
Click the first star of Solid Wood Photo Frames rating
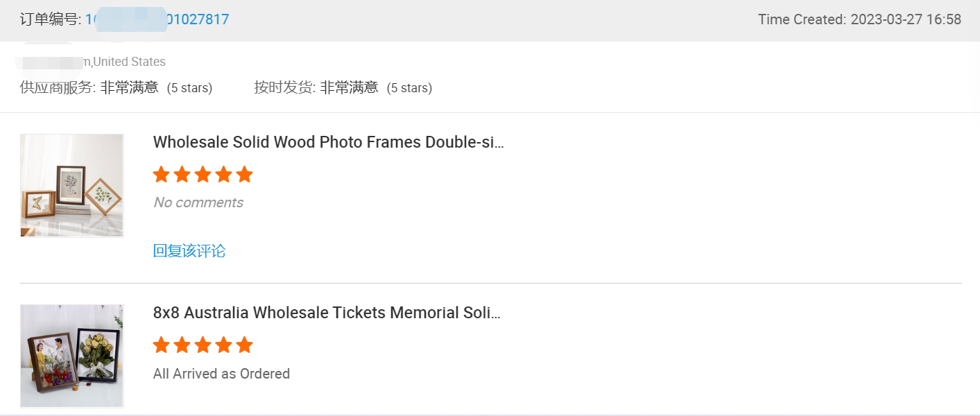[x=161, y=174]
